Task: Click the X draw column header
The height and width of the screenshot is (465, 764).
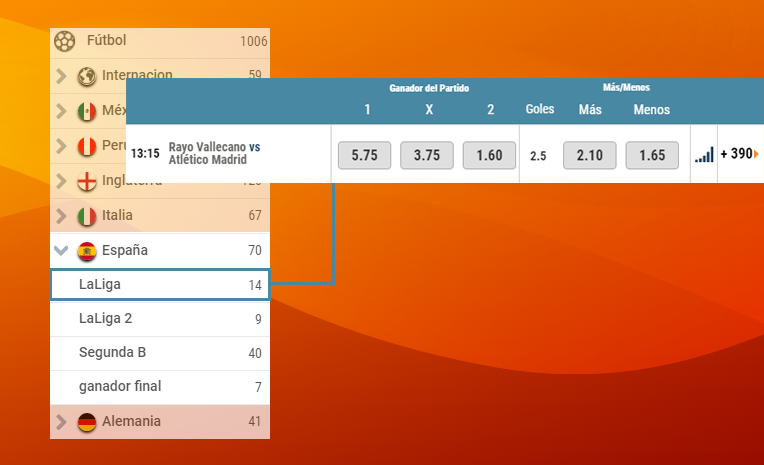Action: pyautogui.click(x=429, y=110)
